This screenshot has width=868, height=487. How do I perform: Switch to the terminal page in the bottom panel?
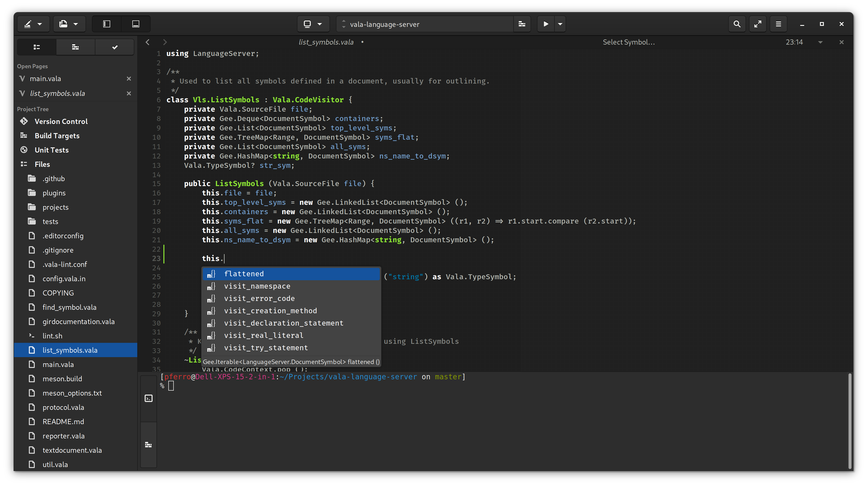149,398
